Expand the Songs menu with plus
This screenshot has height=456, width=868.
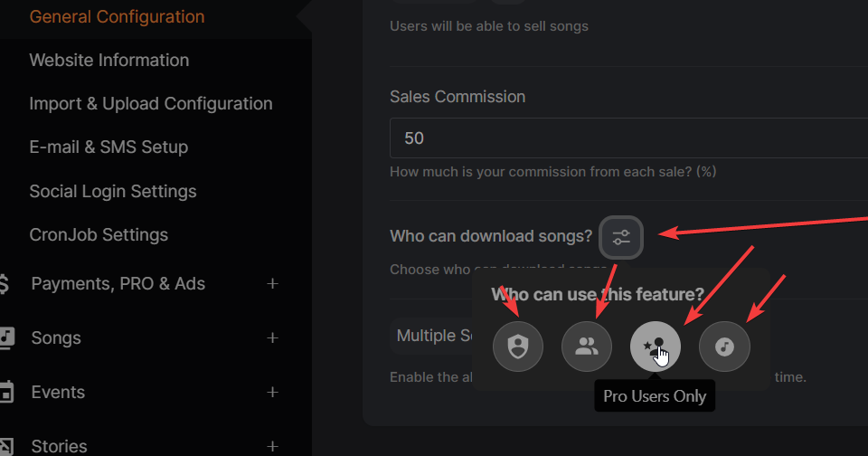[272, 338]
